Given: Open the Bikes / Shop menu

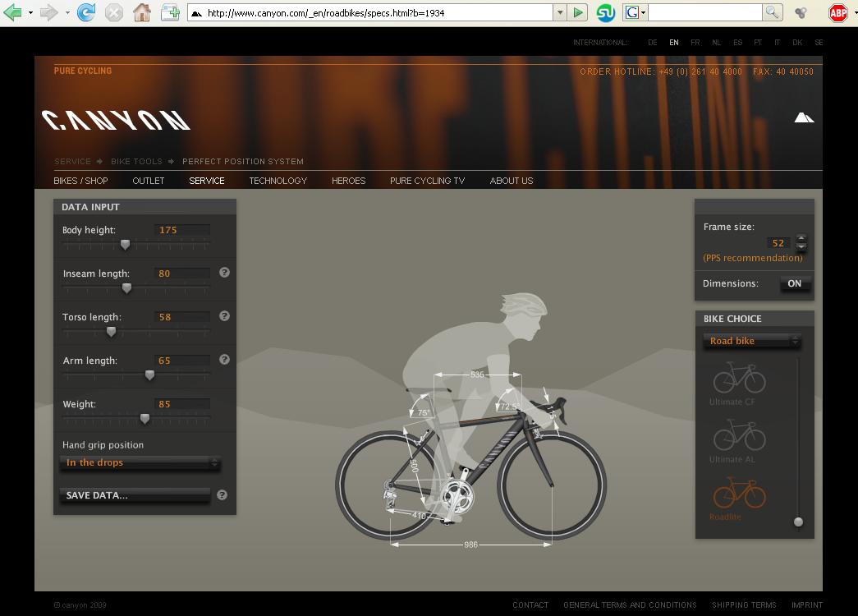Looking at the screenshot, I should coord(80,181).
